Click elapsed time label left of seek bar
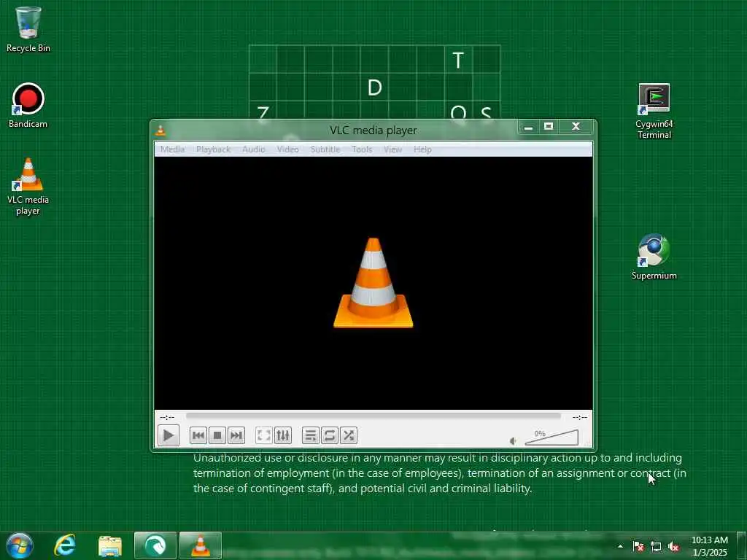This screenshot has width=747, height=560. (167, 417)
